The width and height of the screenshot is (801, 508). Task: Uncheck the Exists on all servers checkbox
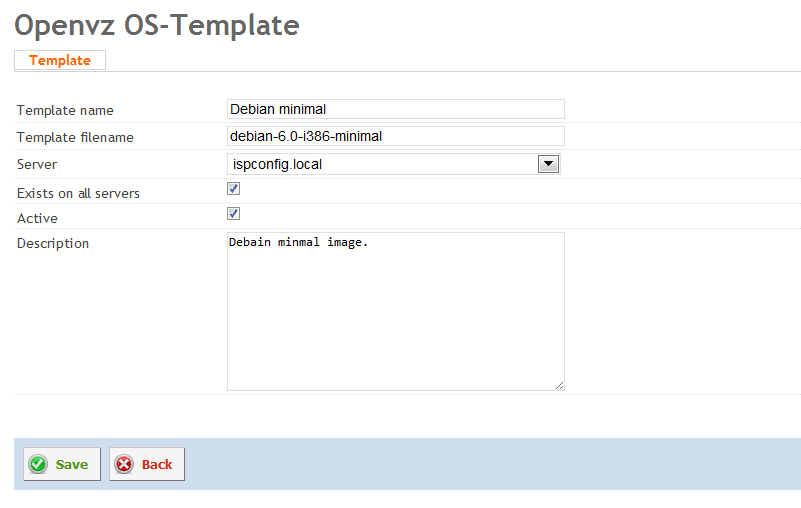pyautogui.click(x=233, y=189)
